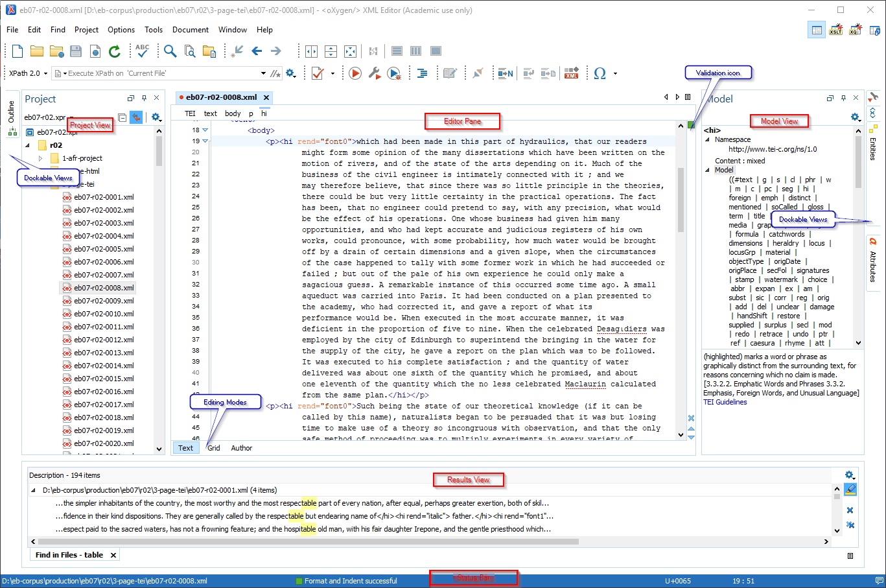Image resolution: width=886 pixels, height=588 pixels.
Task: Open the XQuery Debugger perspective icon
Action: click(856, 30)
